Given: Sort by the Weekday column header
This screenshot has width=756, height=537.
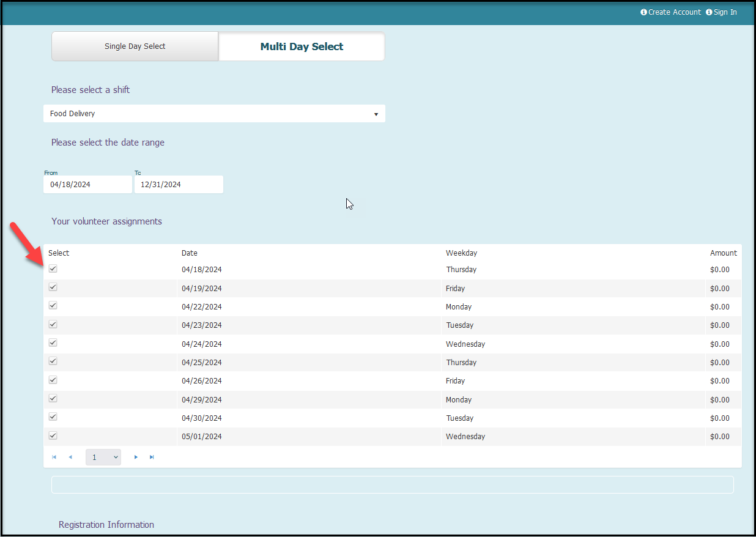Looking at the screenshot, I should [x=461, y=253].
